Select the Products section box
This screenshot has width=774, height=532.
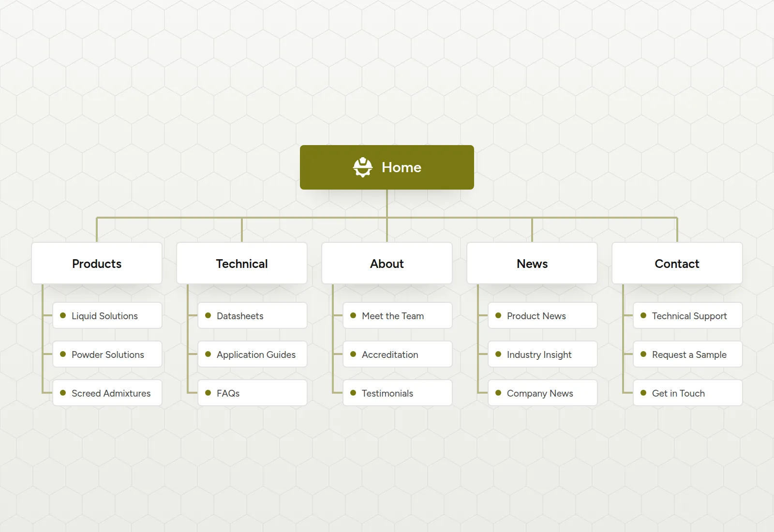(x=97, y=263)
